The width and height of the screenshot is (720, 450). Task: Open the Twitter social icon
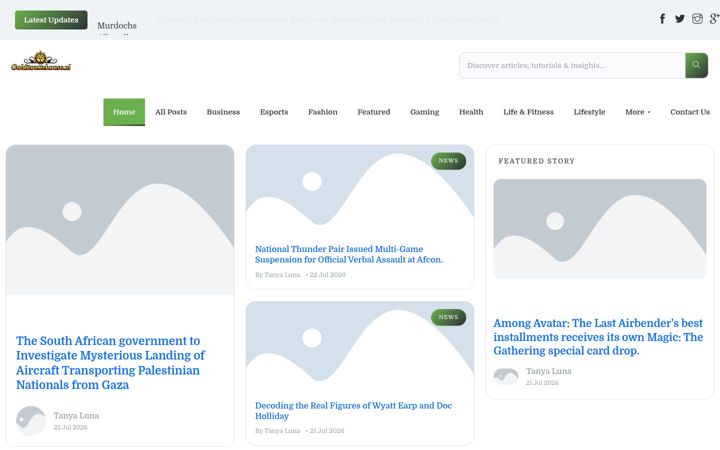680,19
